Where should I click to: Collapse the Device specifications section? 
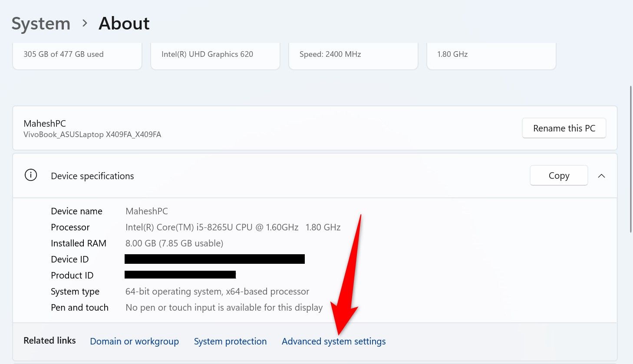click(601, 176)
